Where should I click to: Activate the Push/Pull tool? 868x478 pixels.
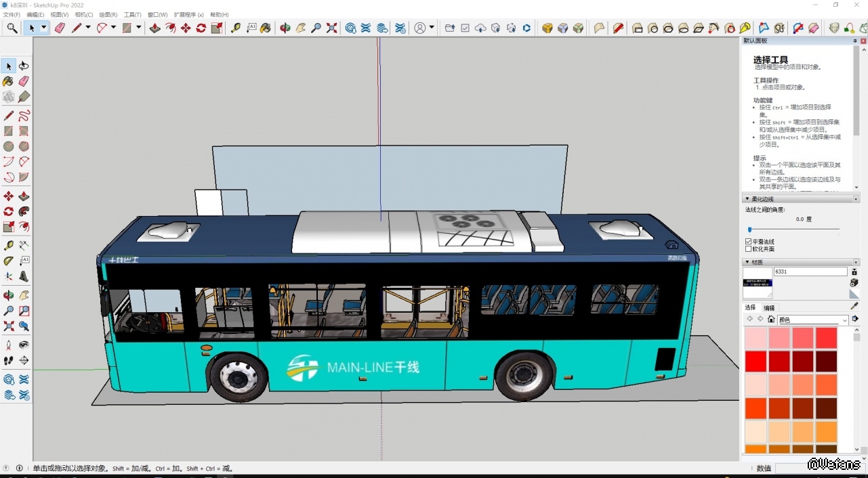(155, 28)
